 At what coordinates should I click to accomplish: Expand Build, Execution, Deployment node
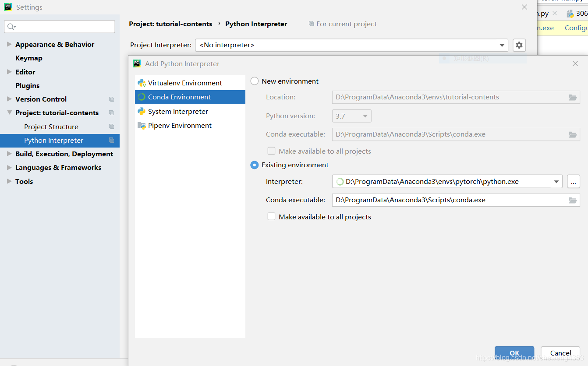click(9, 154)
